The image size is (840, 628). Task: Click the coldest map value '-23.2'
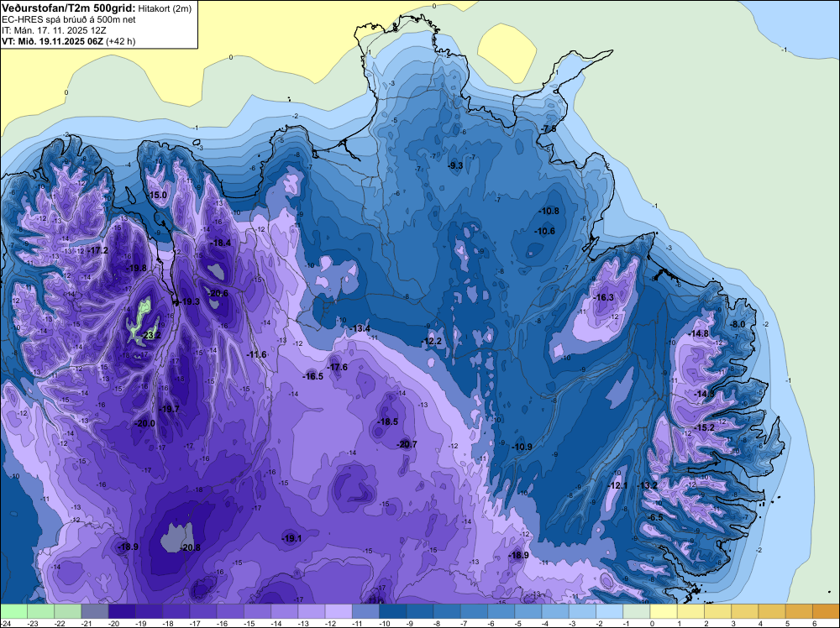149,336
